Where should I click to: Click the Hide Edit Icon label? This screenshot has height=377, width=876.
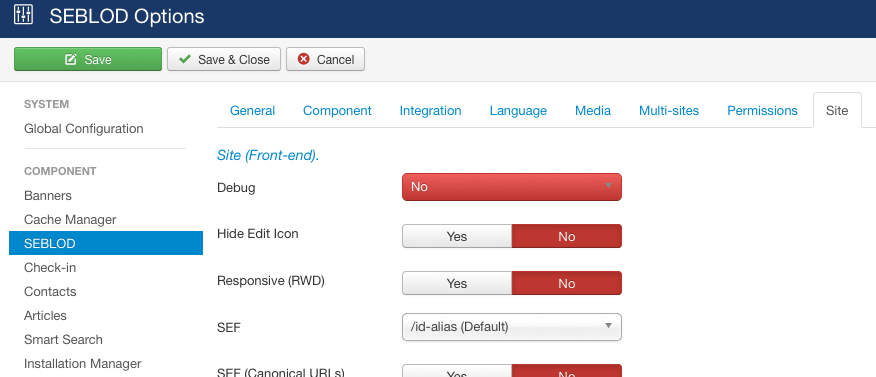258,233
